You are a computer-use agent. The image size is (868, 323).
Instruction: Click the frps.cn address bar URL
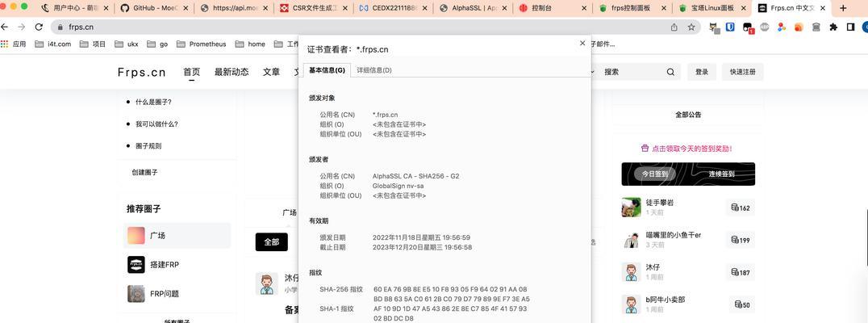coord(81,27)
